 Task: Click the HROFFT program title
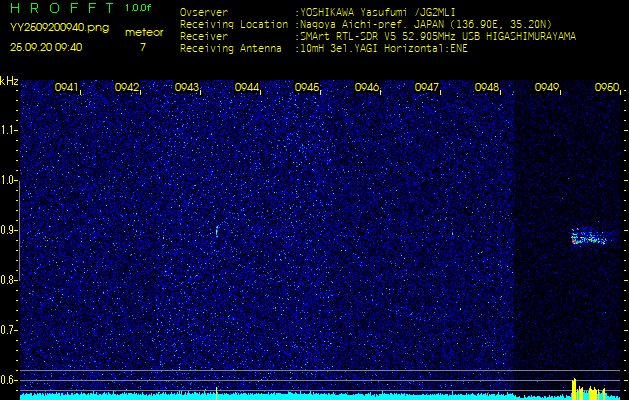tap(62, 8)
